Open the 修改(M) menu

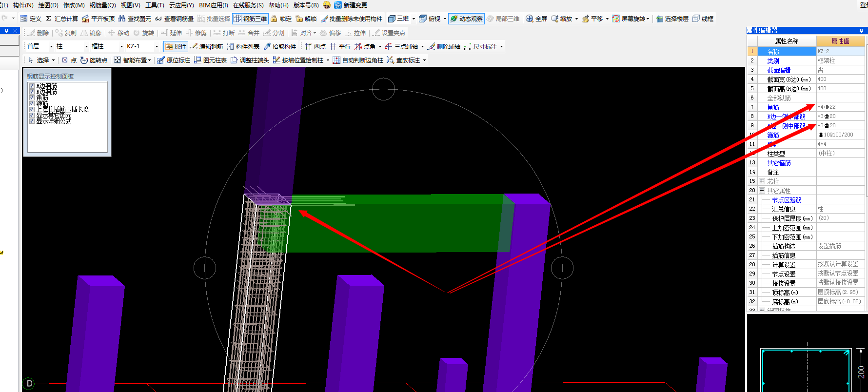[74, 5]
